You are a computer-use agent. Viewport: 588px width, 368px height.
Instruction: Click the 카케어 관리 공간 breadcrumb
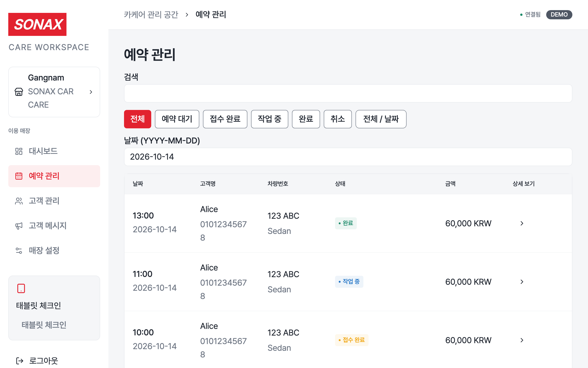151,14
